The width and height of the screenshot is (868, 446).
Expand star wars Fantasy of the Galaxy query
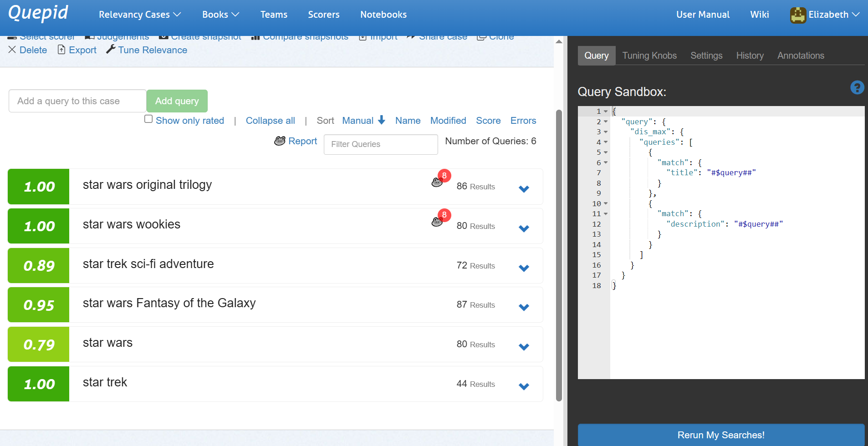click(524, 307)
